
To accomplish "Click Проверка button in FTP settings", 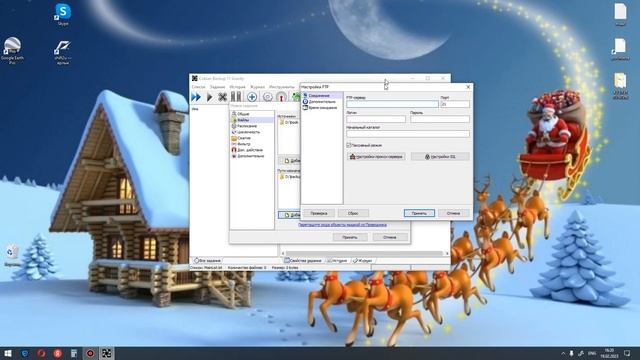I will (319, 213).
